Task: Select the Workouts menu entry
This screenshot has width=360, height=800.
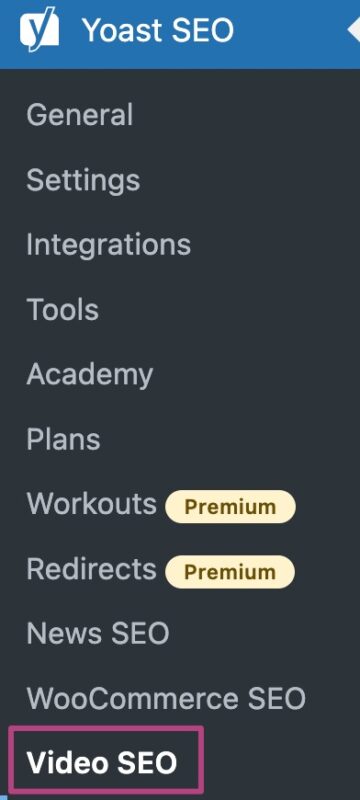Action: (x=92, y=505)
